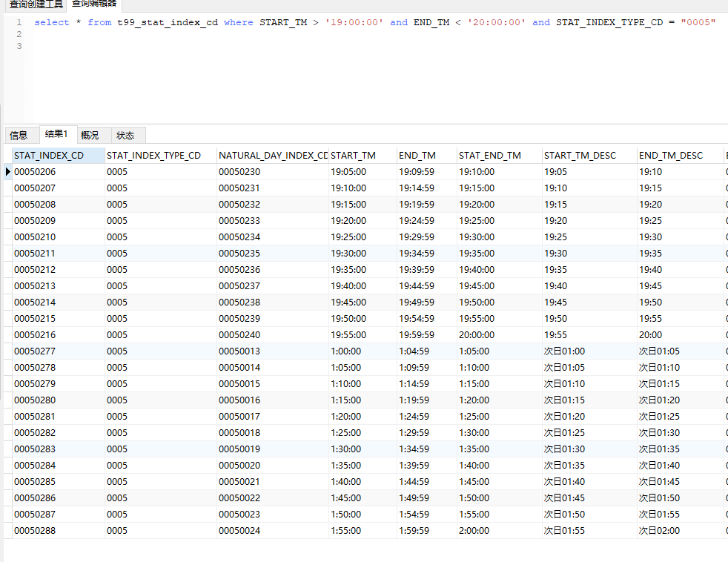Open the 概况 tab
This screenshot has width=728, height=562.
90,135
